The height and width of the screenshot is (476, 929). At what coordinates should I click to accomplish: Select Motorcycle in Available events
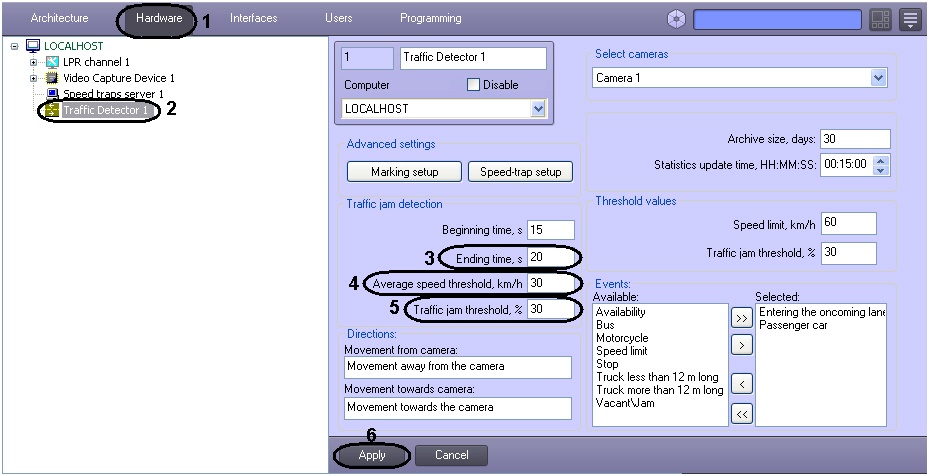pos(622,338)
